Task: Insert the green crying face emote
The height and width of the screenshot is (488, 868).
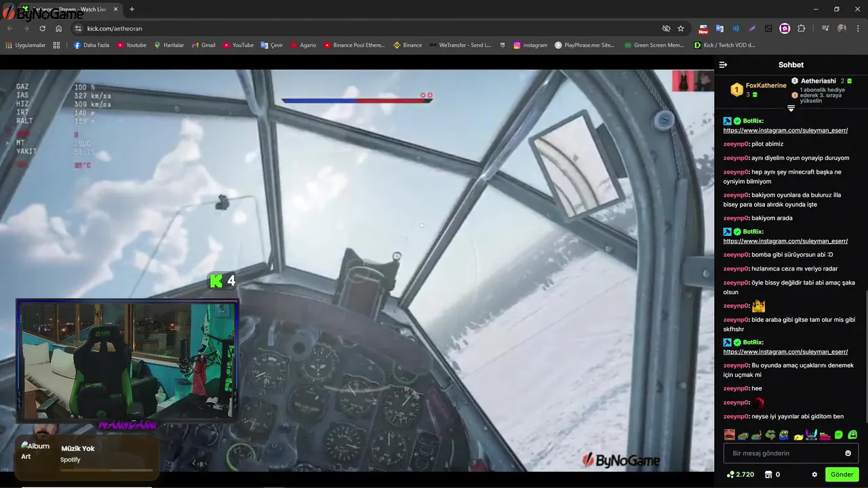Action: (x=852, y=434)
